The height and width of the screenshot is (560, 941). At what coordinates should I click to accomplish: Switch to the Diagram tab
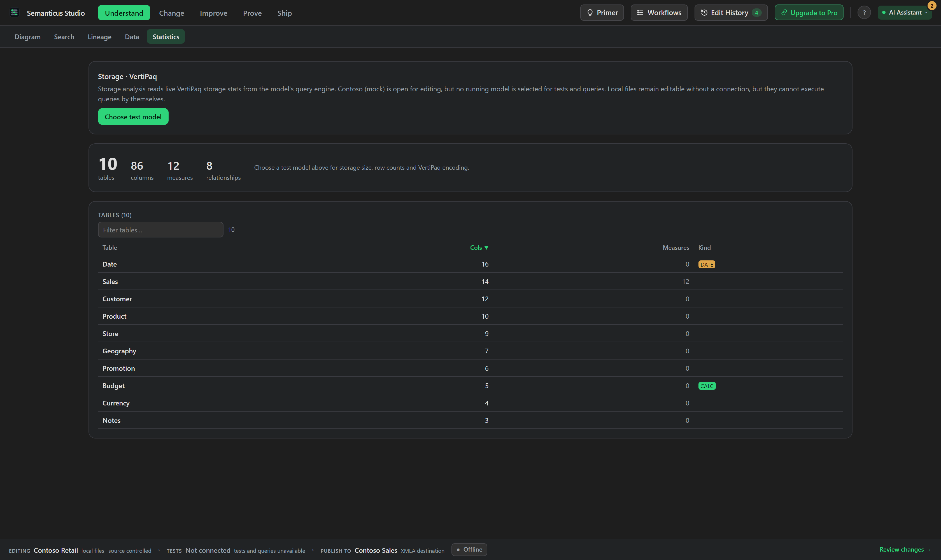tap(27, 37)
